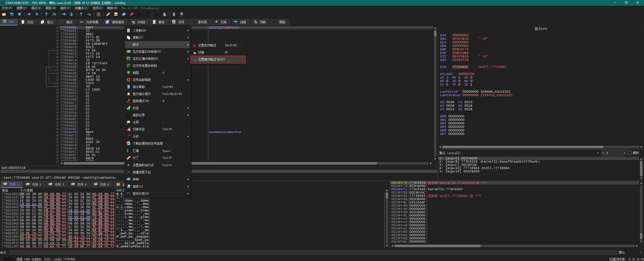This screenshot has height=261, width=644.
Task: Click the open file folder icon
Action: click(4, 14)
